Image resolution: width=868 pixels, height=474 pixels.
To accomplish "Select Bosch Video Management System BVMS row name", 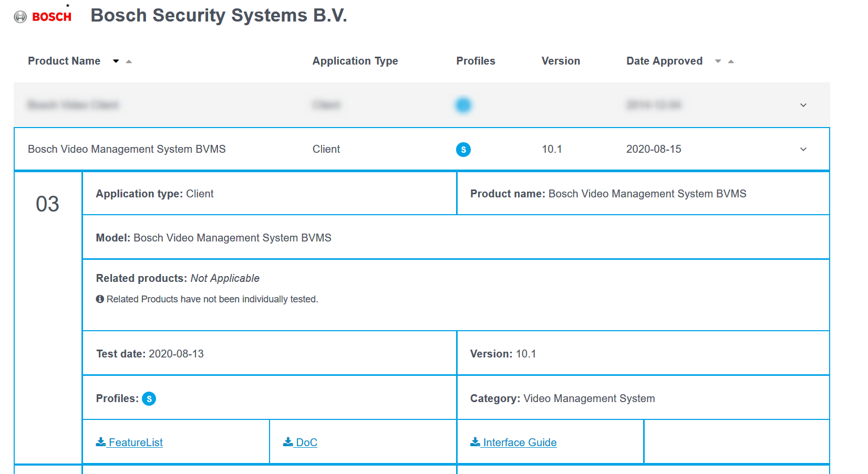I will click(x=127, y=149).
